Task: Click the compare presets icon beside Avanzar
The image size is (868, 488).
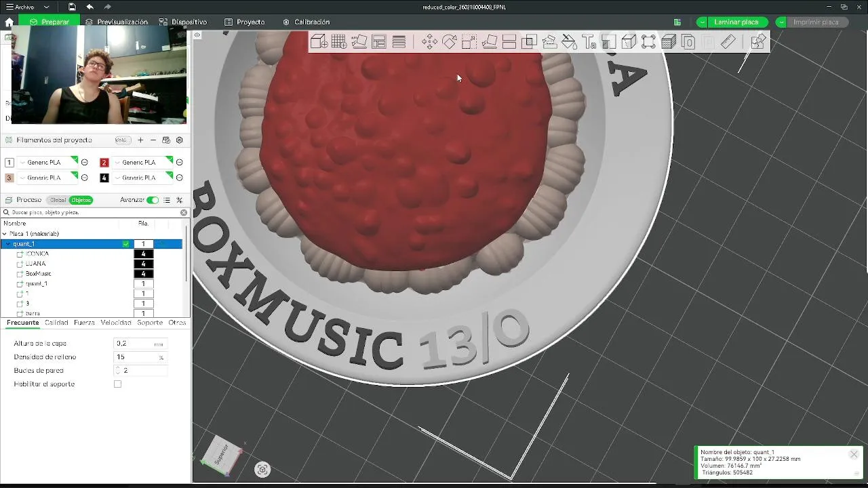Action: coord(180,200)
